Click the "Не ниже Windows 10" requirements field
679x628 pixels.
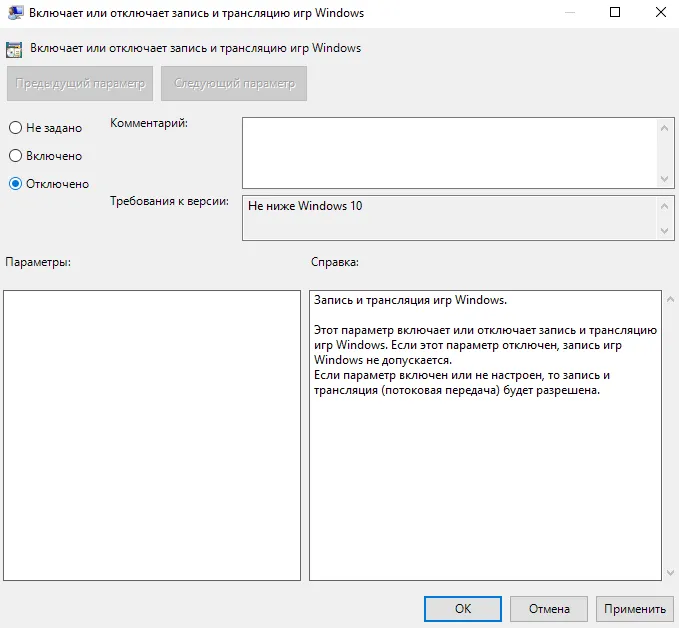click(x=450, y=217)
